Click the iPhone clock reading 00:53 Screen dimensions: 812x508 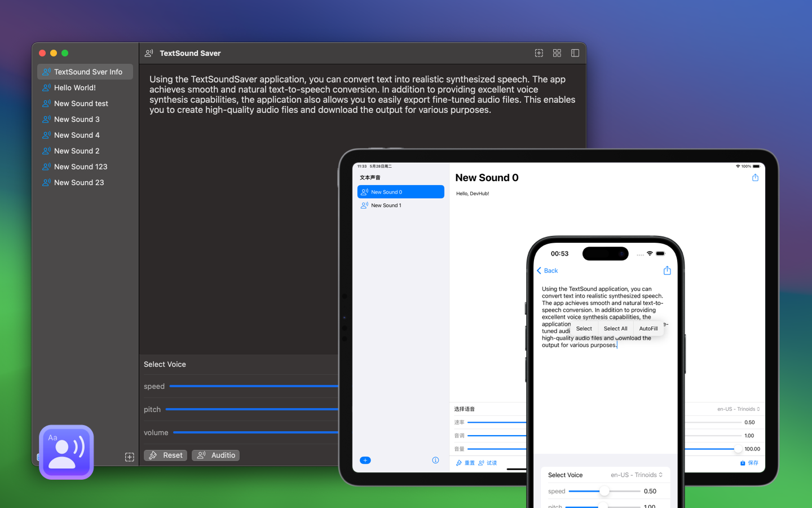click(x=559, y=254)
